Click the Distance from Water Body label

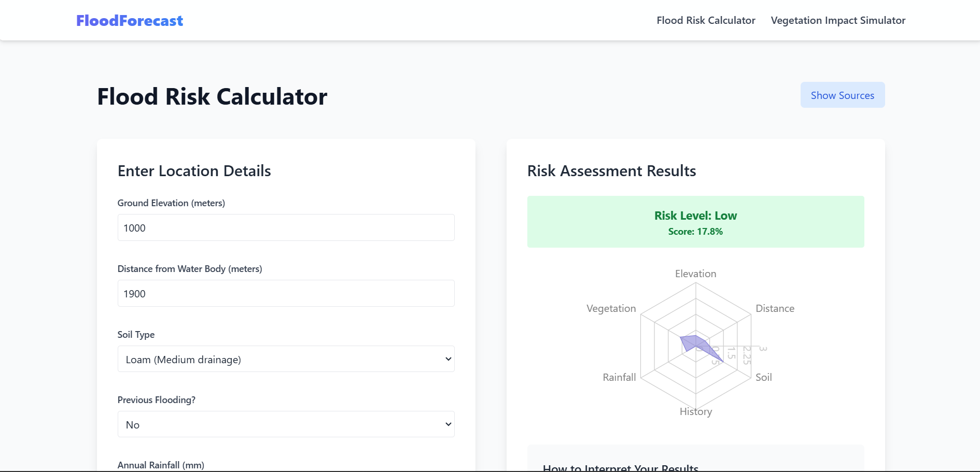(x=189, y=269)
